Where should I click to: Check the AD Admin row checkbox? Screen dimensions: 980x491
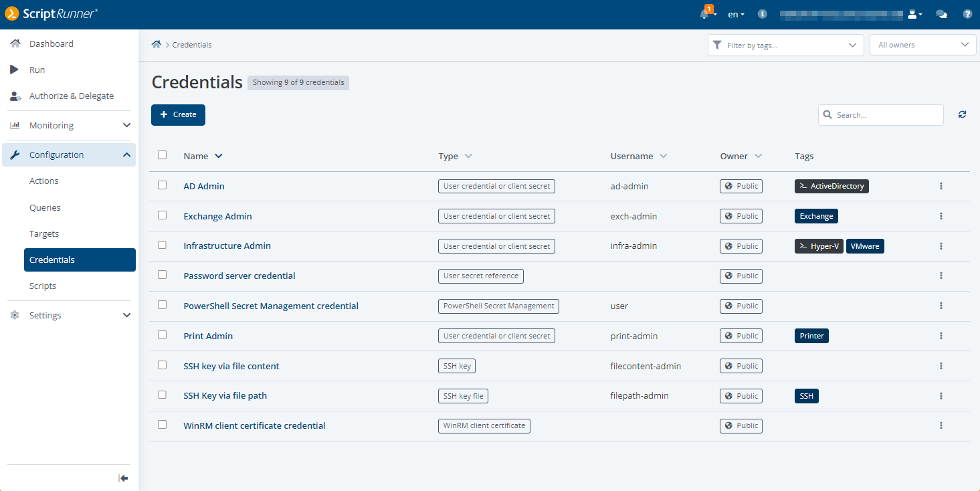[x=162, y=185]
